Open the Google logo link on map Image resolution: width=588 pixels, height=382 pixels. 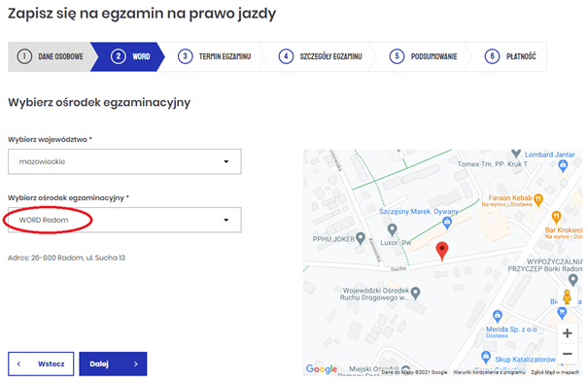322,369
